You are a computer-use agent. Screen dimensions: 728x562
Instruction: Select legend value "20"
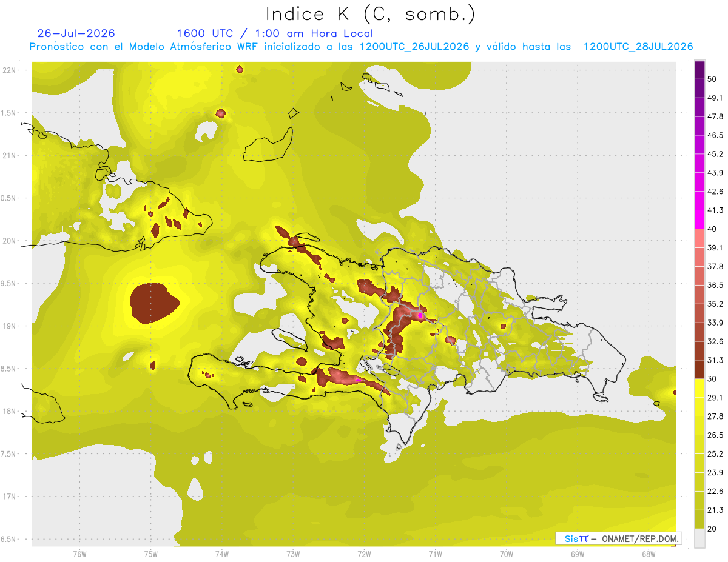click(712, 529)
